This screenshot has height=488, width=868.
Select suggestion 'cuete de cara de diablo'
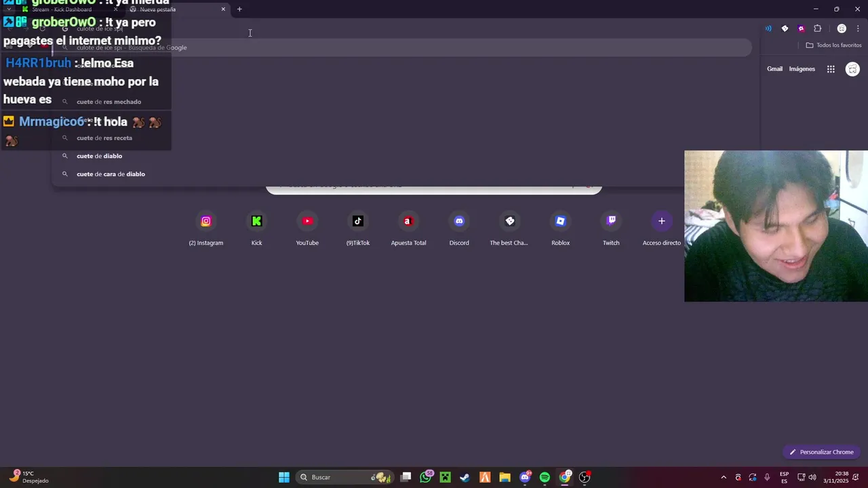(x=401, y=174)
